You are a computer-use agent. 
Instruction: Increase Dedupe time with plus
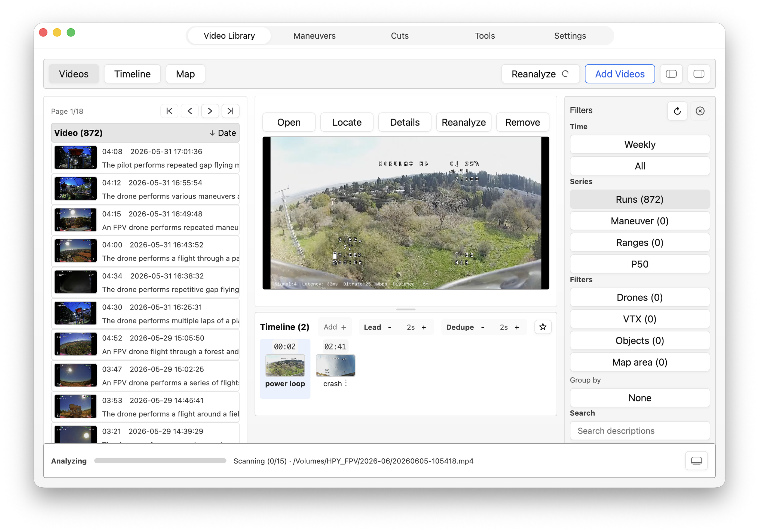[x=517, y=327]
